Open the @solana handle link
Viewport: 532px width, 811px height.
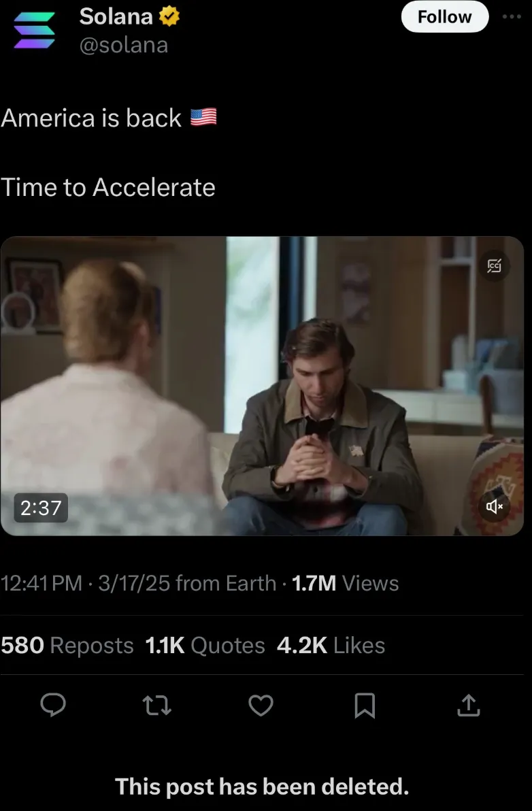point(124,45)
